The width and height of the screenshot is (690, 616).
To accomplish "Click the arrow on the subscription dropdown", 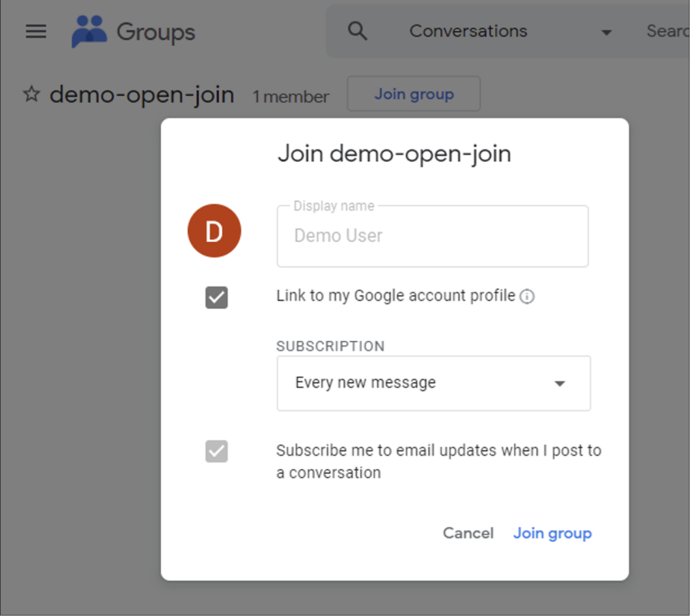I will pyautogui.click(x=560, y=383).
